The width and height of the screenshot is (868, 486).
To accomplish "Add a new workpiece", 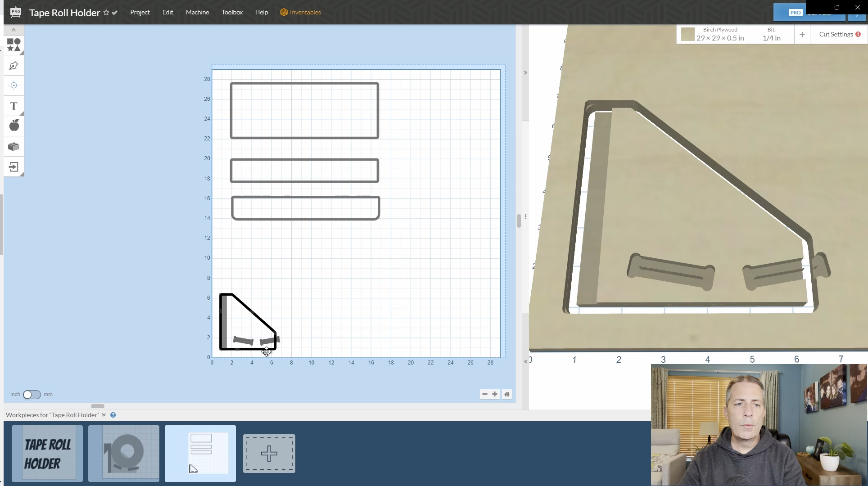I will tap(269, 453).
